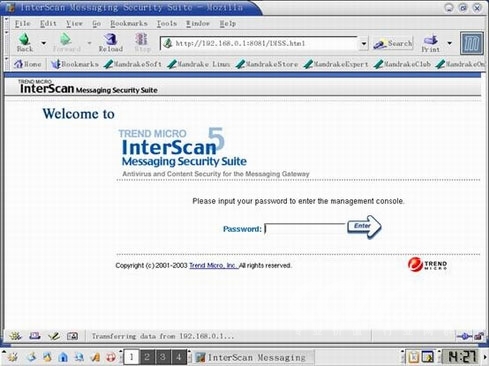Screen dimensions: 489x366
Task: Open the Go menu
Action: 96,23
